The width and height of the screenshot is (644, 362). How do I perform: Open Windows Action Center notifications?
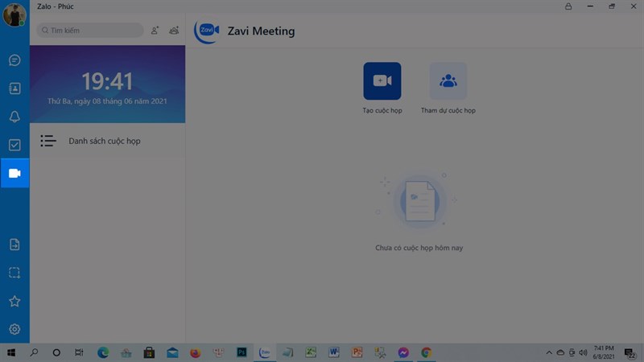pos(630,352)
